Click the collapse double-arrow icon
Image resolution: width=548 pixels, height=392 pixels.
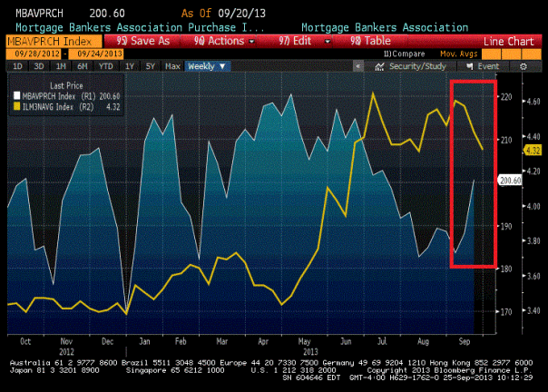coord(357,66)
